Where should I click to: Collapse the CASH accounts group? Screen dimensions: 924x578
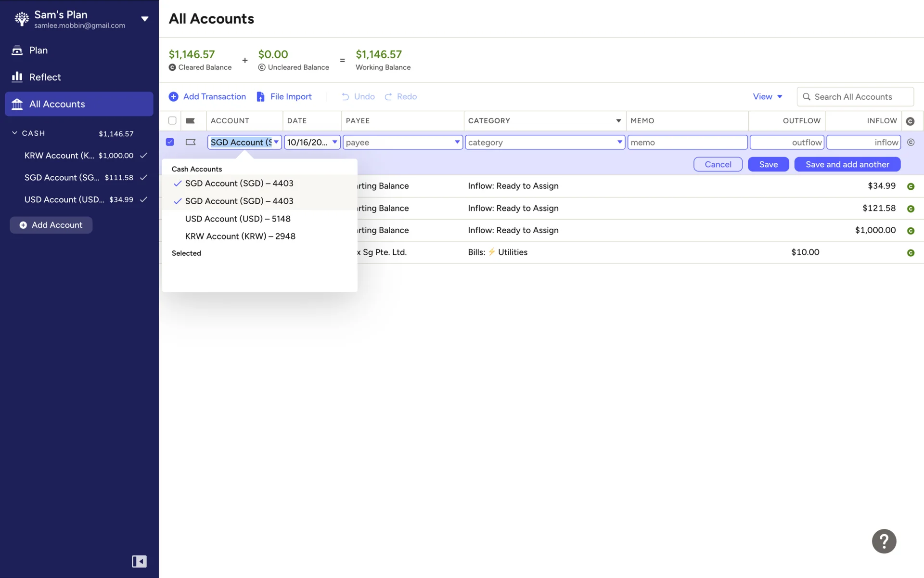pos(15,133)
